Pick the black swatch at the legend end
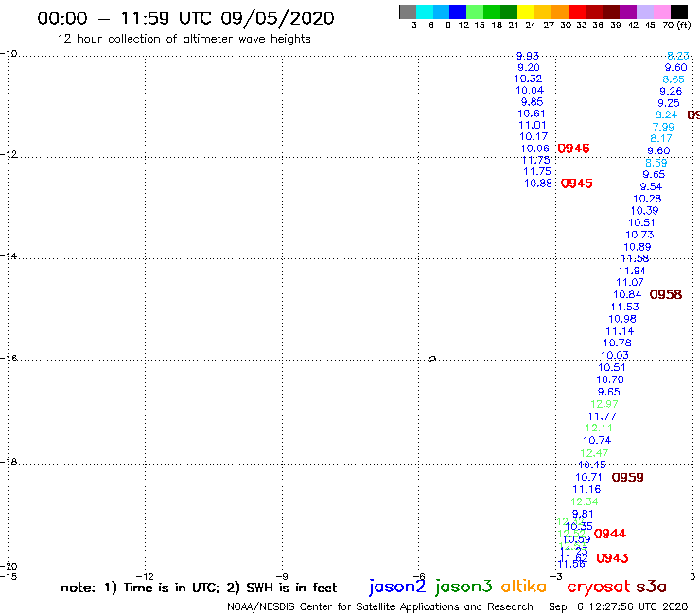Screen dimensions: 700x615 coord(678,11)
